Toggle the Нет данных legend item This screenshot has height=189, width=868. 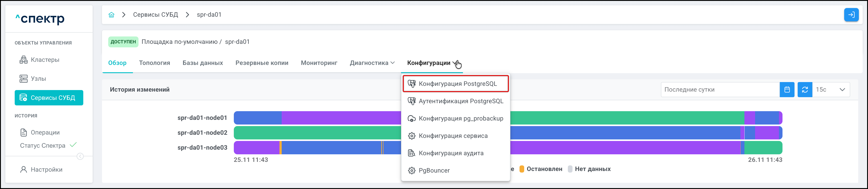coord(592,169)
